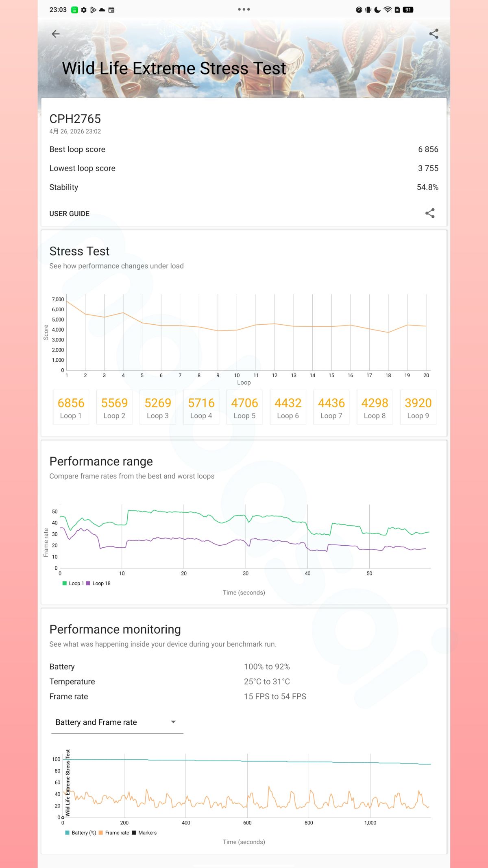Tap the share icon in the header banner
This screenshot has width=488, height=868.
[x=434, y=34]
